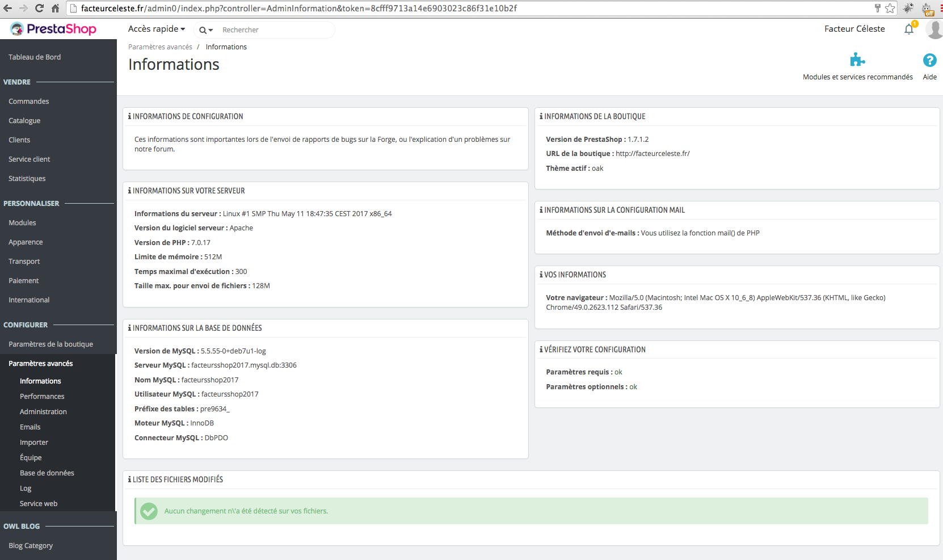
Task: Click the MySQL version 5.5.55-0+deb7u1-log
Action: 233,351
